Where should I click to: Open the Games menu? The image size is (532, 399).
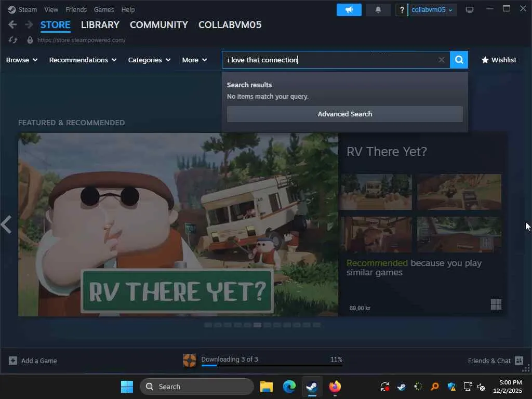[104, 9]
